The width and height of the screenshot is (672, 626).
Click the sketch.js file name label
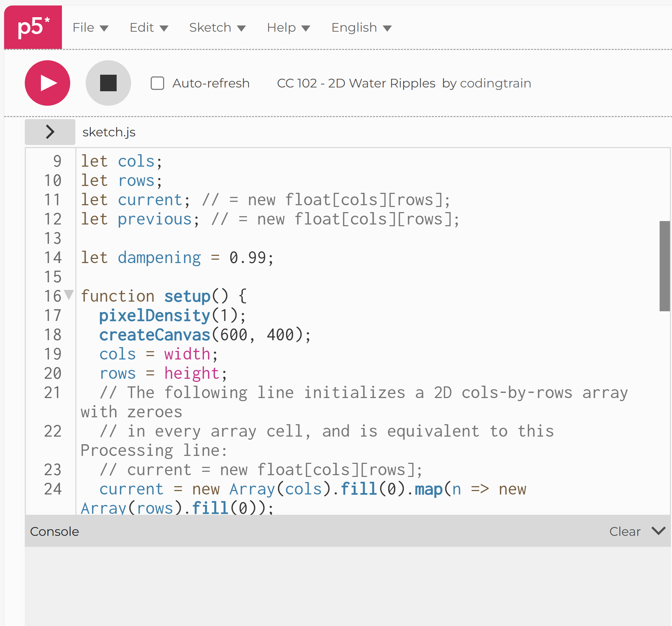click(109, 132)
